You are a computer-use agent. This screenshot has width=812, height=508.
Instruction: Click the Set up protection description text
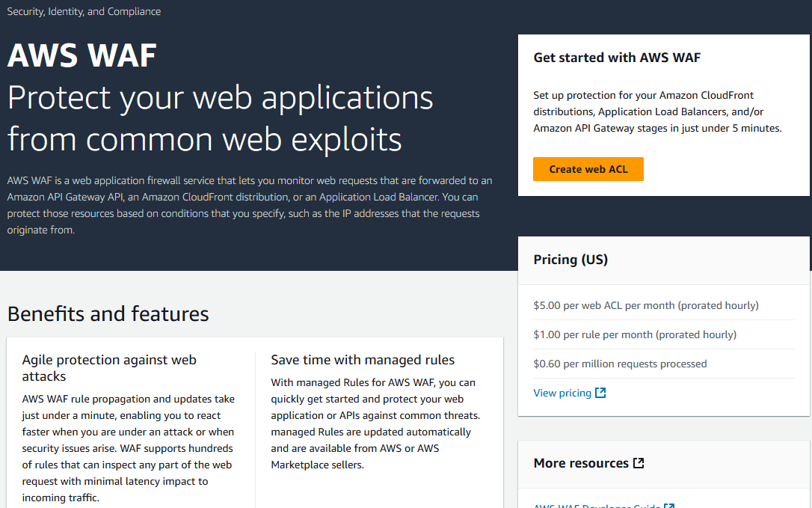656,111
